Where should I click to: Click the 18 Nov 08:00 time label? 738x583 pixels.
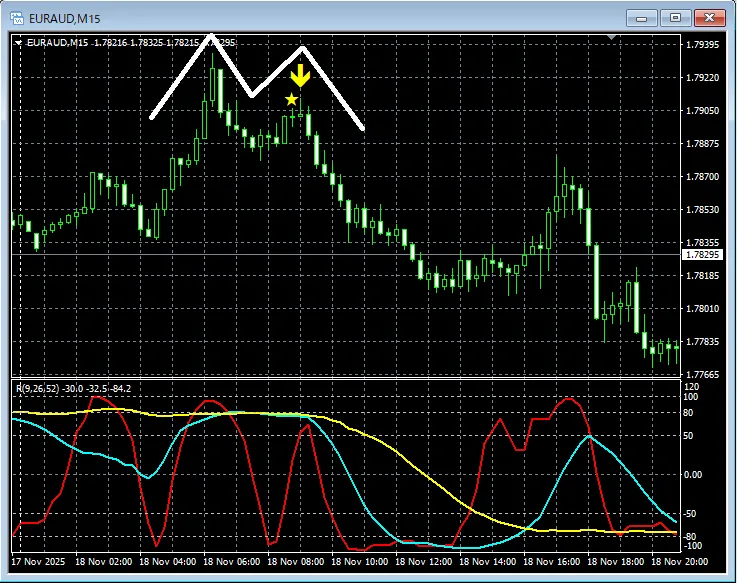(296, 562)
